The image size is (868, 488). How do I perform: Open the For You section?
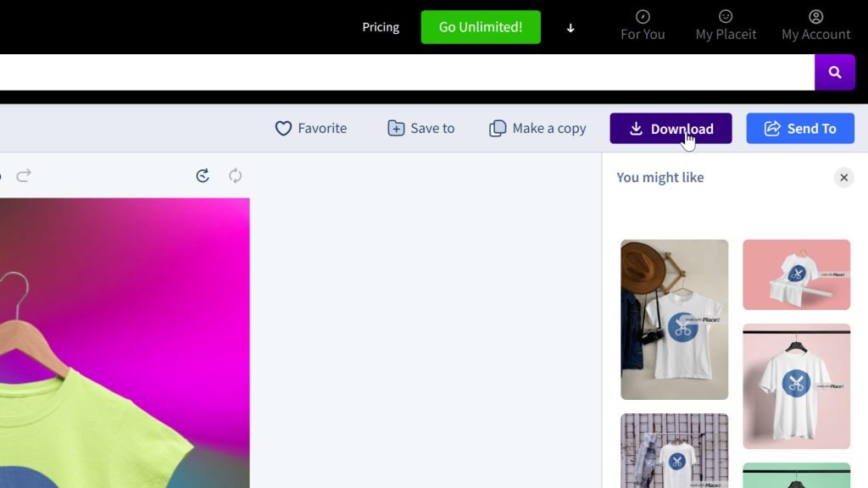[643, 26]
